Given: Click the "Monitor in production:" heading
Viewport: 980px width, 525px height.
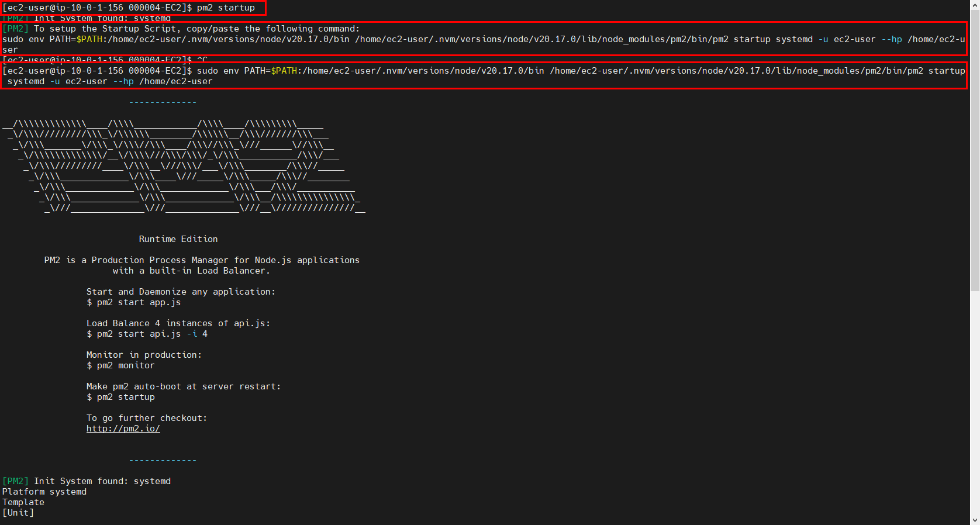Looking at the screenshot, I should click(144, 355).
